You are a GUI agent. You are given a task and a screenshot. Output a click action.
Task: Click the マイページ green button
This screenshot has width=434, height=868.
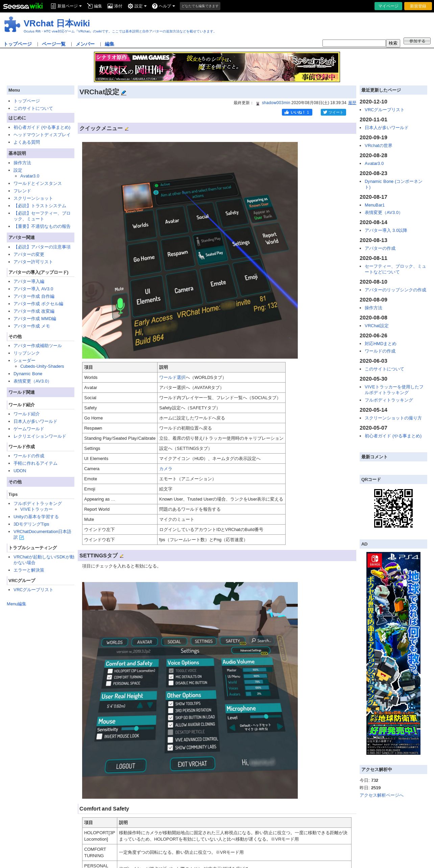(388, 6)
